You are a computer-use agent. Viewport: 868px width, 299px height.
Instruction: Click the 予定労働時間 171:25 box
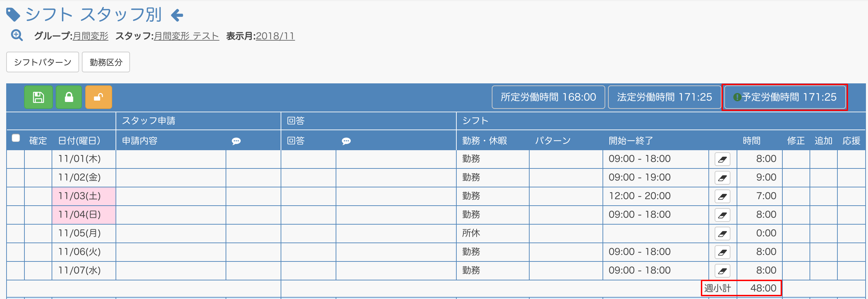click(x=785, y=97)
